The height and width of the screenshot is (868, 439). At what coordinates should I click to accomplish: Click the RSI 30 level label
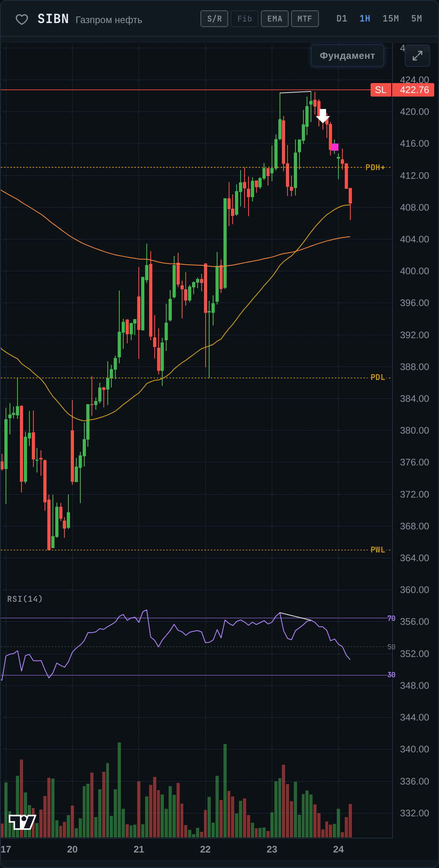[x=391, y=675]
